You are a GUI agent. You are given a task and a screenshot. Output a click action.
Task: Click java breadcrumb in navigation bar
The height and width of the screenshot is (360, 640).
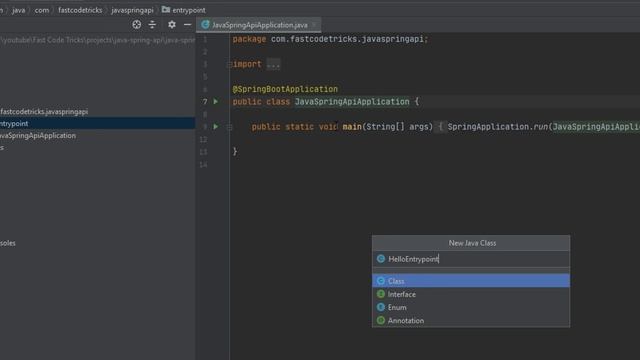point(18,10)
